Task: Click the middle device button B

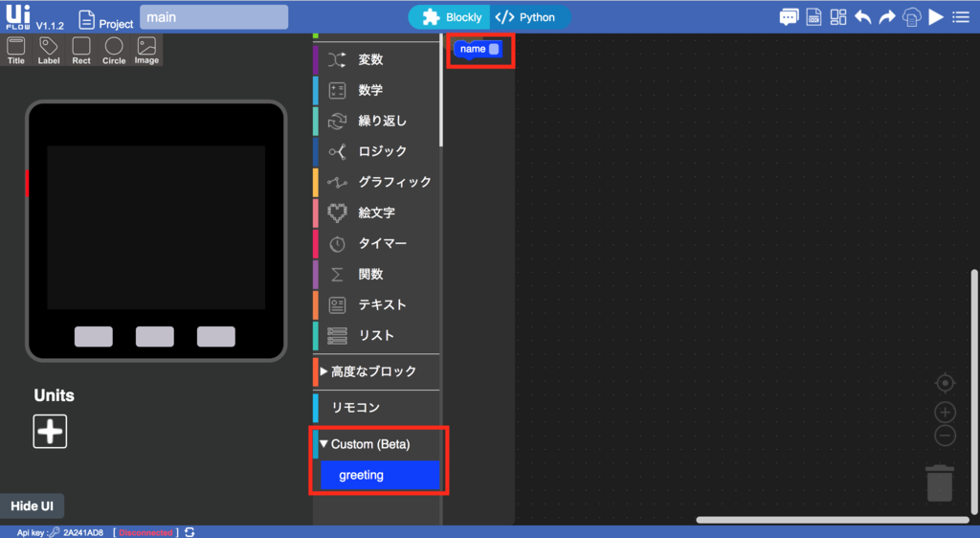Action: click(155, 336)
